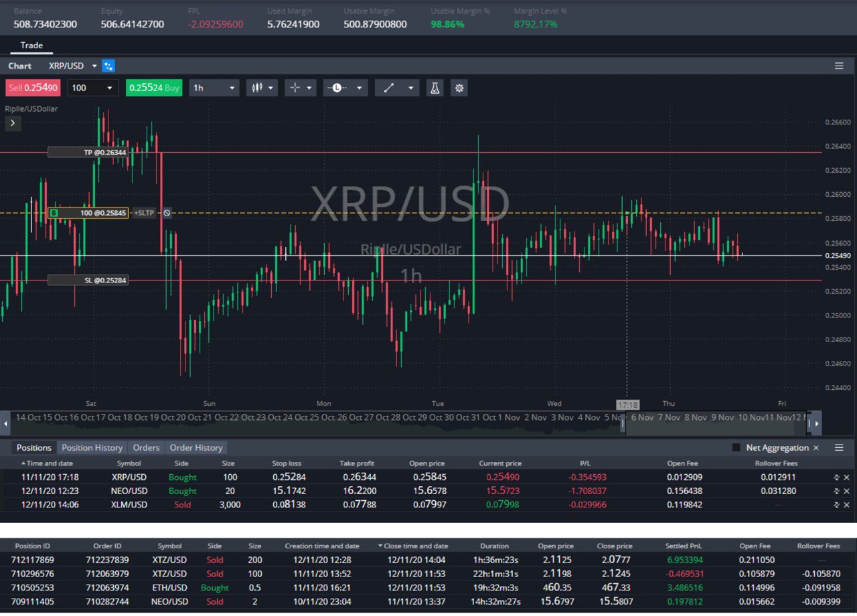Image resolution: width=857 pixels, height=616 pixels.
Task: Open the trade size 100 dropdown
Action: pyautogui.click(x=93, y=88)
